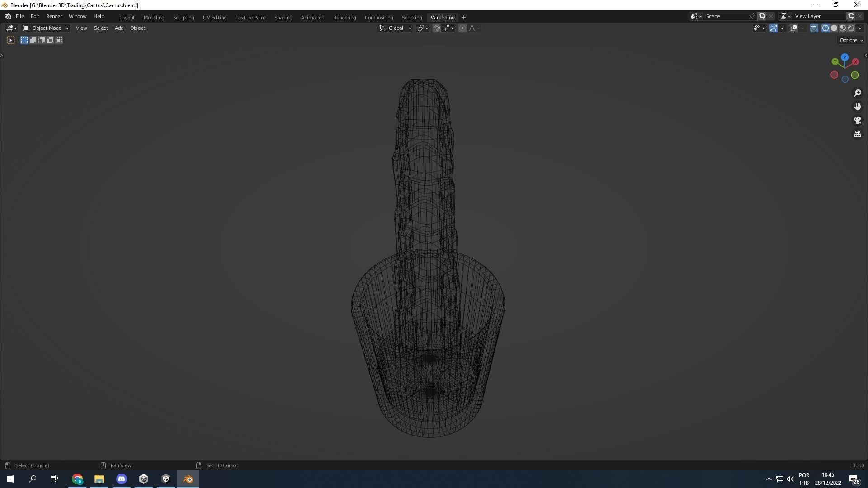
Task: Click the Z axis on navigation gizmo
Action: (x=844, y=57)
